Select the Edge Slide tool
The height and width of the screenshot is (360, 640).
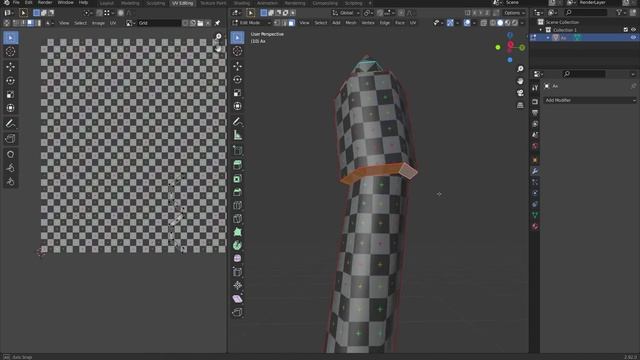point(238,272)
